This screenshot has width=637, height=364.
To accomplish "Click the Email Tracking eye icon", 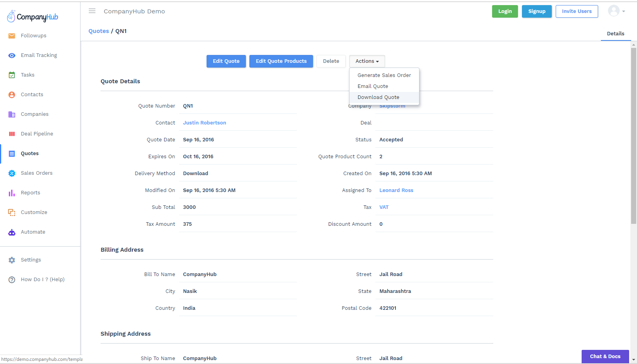I will (12, 55).
